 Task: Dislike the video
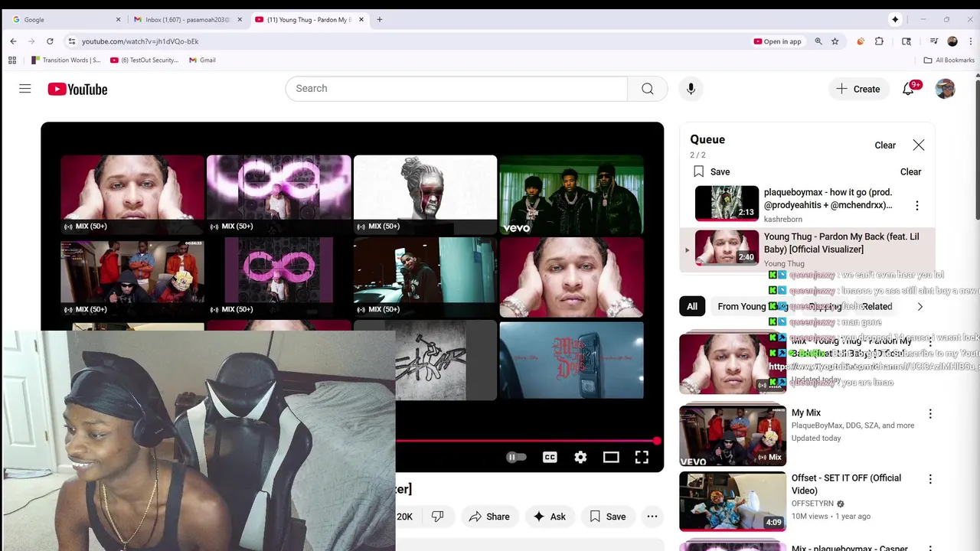pyautogui.click(x=438, y=517)
